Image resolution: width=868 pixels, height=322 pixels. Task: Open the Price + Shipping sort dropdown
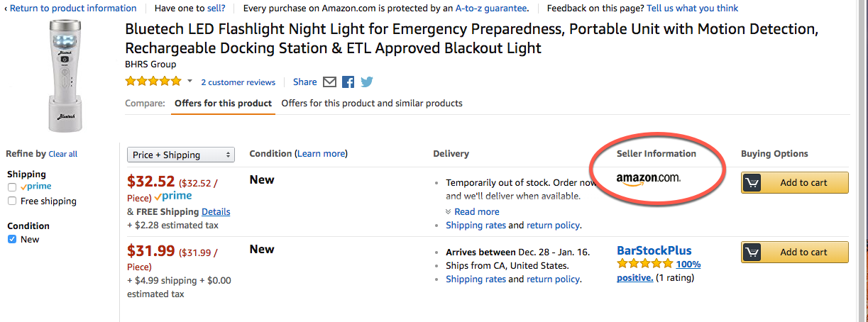pos(181,155)
